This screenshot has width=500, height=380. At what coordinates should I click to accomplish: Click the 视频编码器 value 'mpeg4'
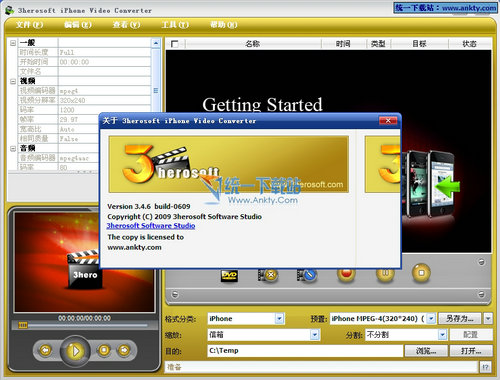pos(69,91)
